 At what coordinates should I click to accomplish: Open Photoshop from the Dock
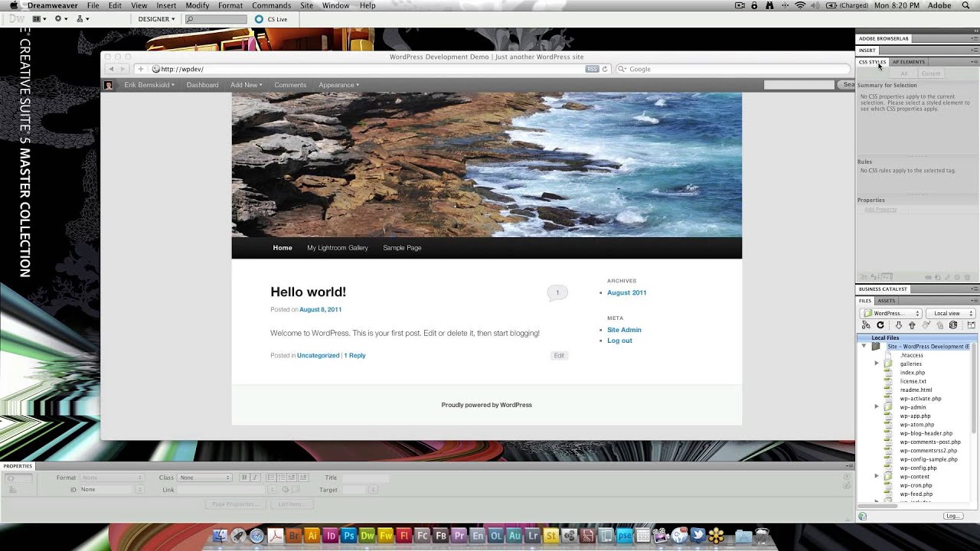click(x=349, y=536)
